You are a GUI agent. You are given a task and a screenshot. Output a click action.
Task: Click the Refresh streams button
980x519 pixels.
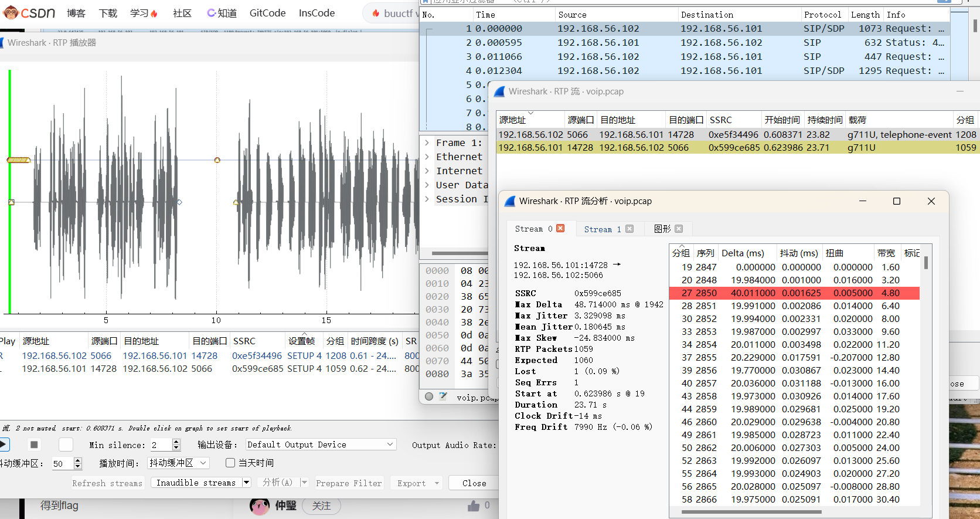click(x=107, y=483)
